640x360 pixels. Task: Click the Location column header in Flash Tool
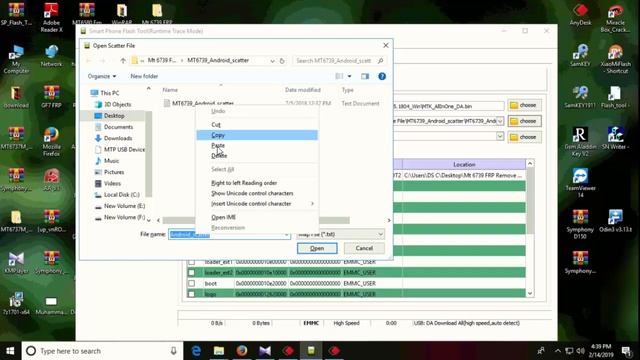click(464, 164)
